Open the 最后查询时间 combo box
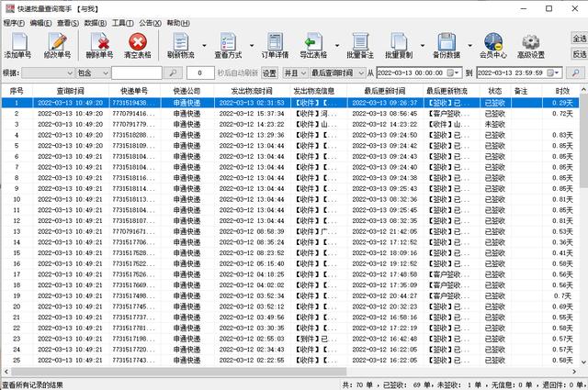Image resolution: width=588 pixels, height=390 pixels. [358, 72]
